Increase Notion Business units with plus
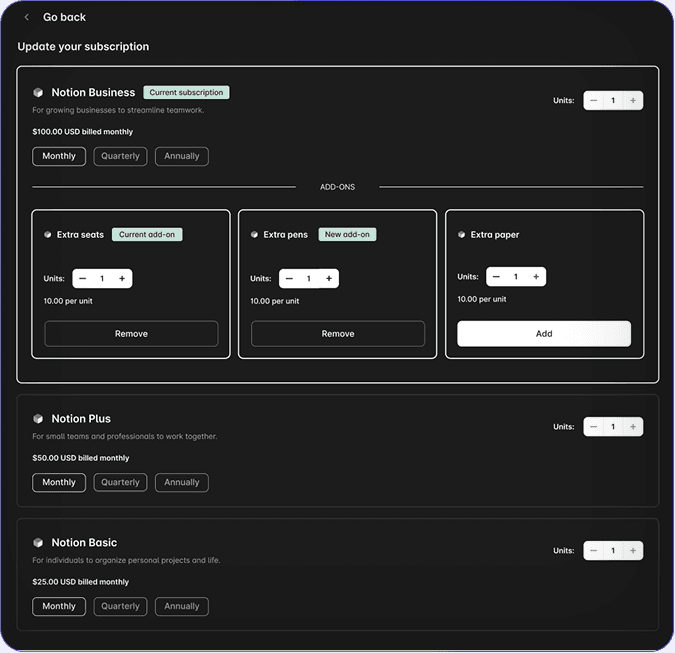The height and width of the screenshot is (653, 675). (633, 101)
